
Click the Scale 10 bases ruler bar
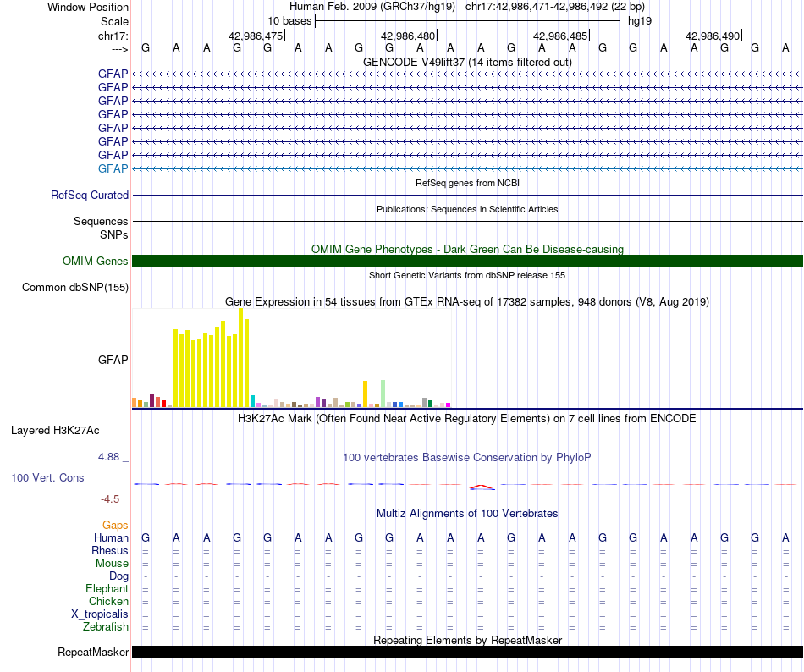[x=468, y=21]
